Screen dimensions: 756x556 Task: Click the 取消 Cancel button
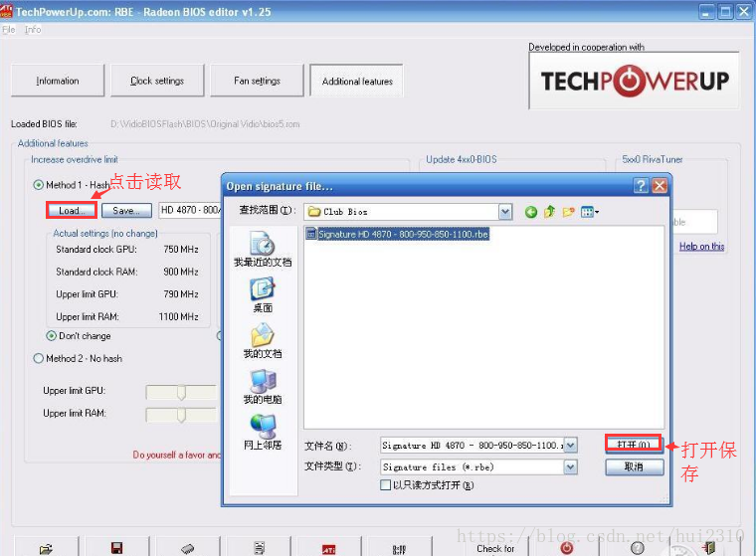coord(634,466)
